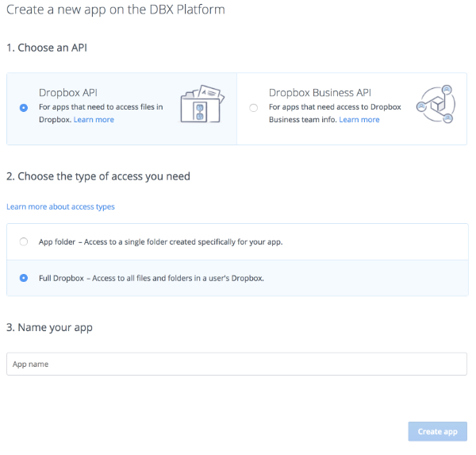The width and height of the screenshot is (476, 455).
Task: Open Learn more about access types link
Action: [61, 206]
